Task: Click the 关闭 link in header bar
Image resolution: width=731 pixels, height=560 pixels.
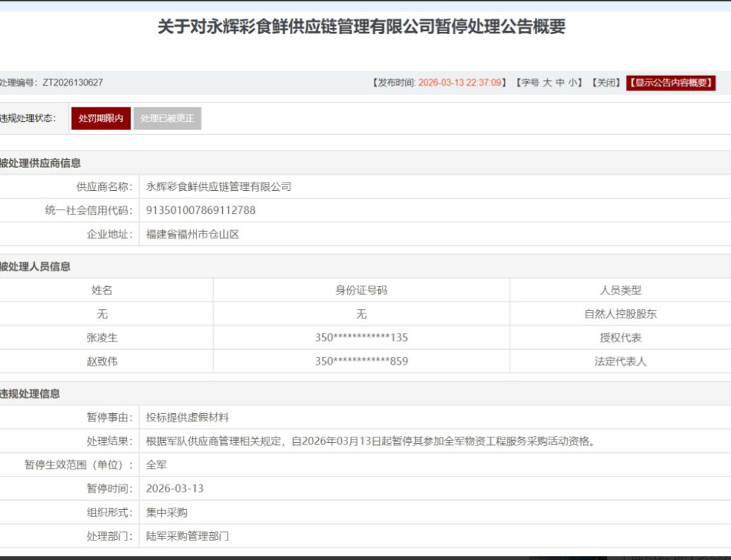Action: click(x=605, y=83)
